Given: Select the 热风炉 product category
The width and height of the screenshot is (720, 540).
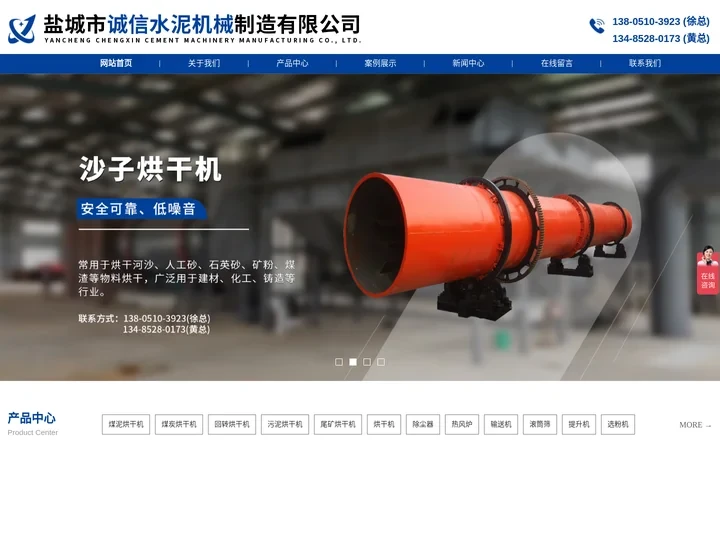Looking at the screenshot, I should 462,424.
